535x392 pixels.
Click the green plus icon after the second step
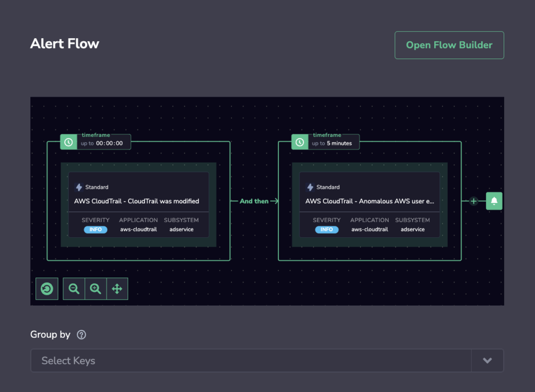pos(473,201)
